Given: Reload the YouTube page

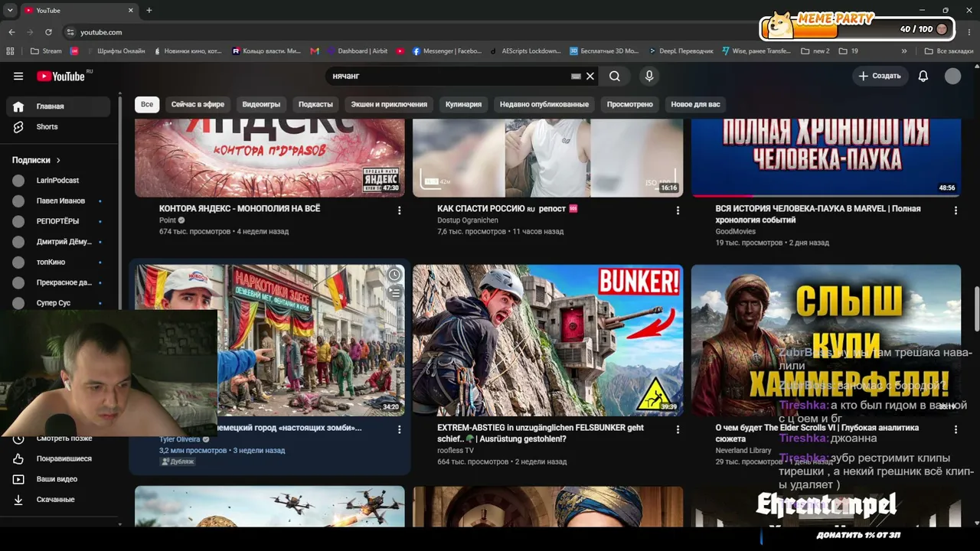Looking at the screenshot, I should point(48,32).
